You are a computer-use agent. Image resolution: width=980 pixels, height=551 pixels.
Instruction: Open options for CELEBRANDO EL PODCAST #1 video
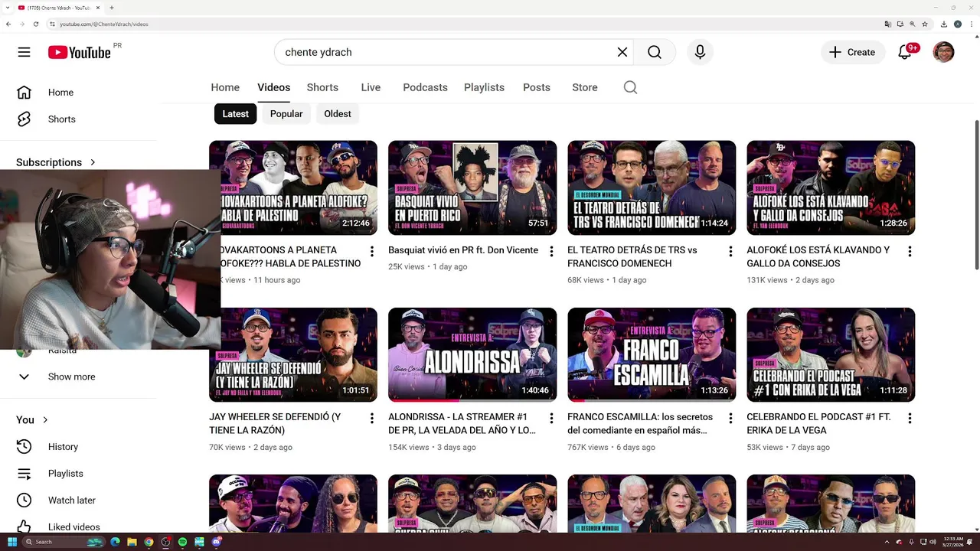coord(910,419)
